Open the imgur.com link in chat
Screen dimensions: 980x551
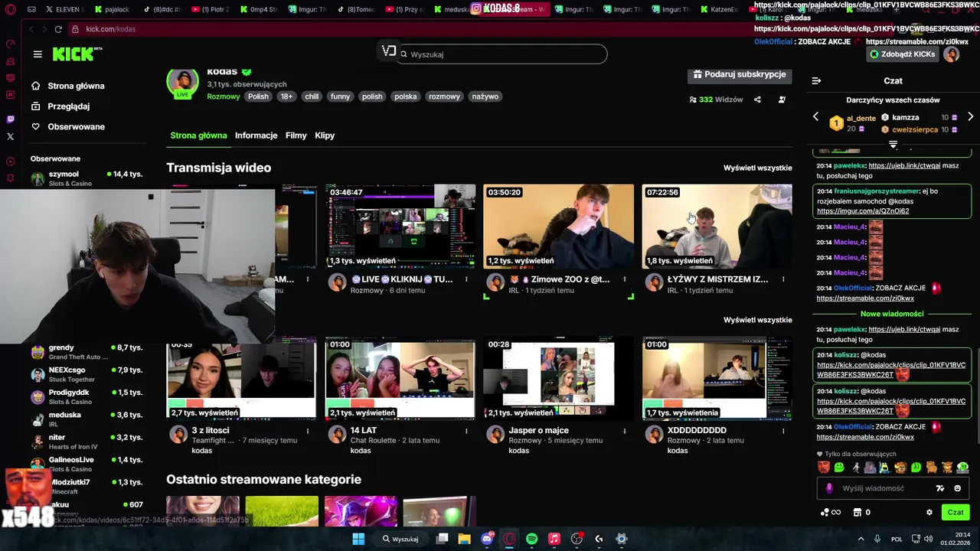pyautogui.click(x=863, y=211)
